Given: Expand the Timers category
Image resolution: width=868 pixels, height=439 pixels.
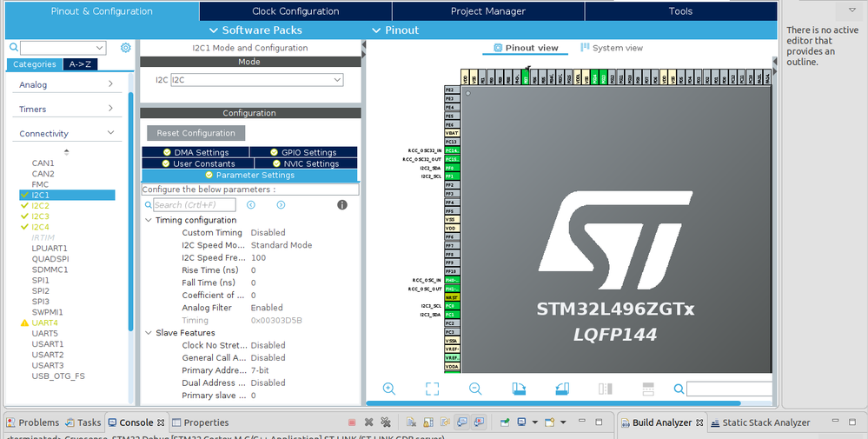Looking at the screenshot, I should click(110, 109).
